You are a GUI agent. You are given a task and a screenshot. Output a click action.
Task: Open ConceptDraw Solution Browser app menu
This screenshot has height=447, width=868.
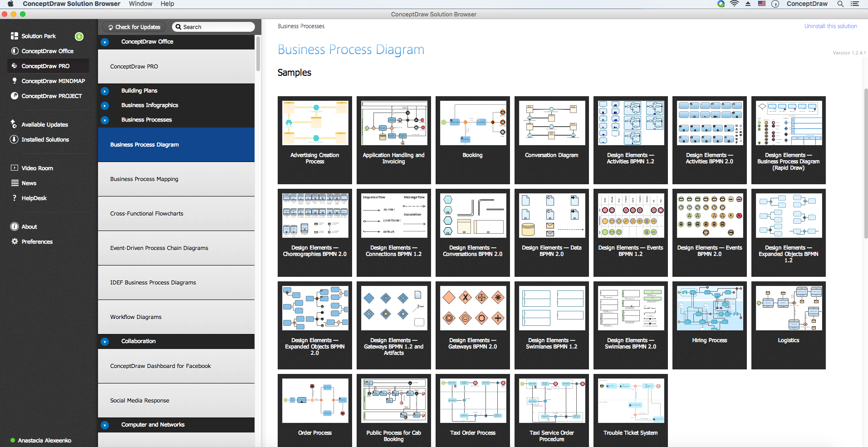(x=72, y=4)
